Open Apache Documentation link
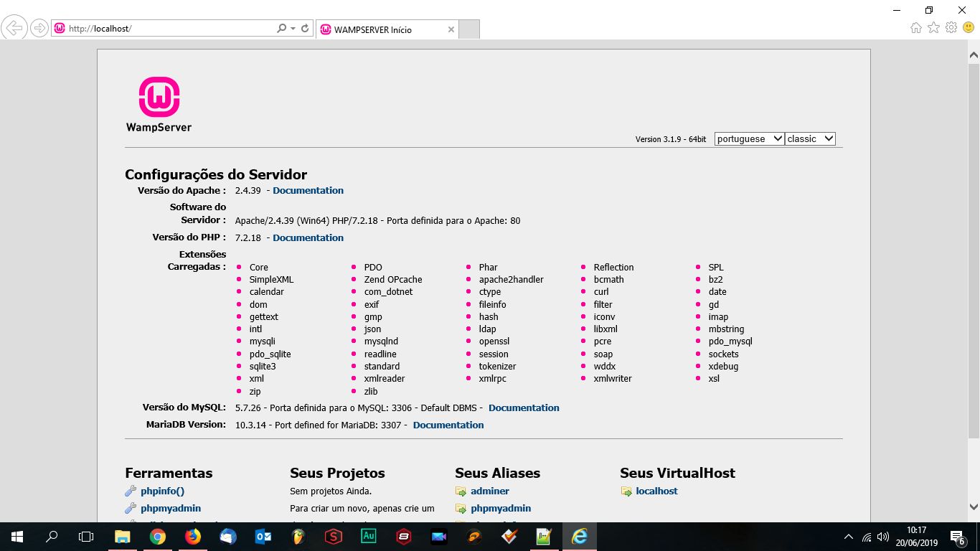The width and height of the screenshot is (980, 551). coord(308,191)
